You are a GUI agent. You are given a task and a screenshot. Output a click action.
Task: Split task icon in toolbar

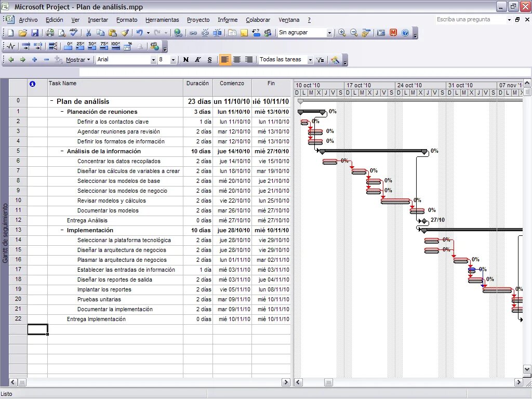[x=217, y=33]
